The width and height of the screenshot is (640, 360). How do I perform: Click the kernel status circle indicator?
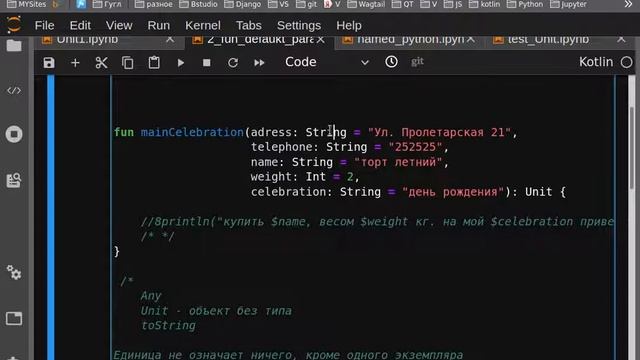coord(627,62)
